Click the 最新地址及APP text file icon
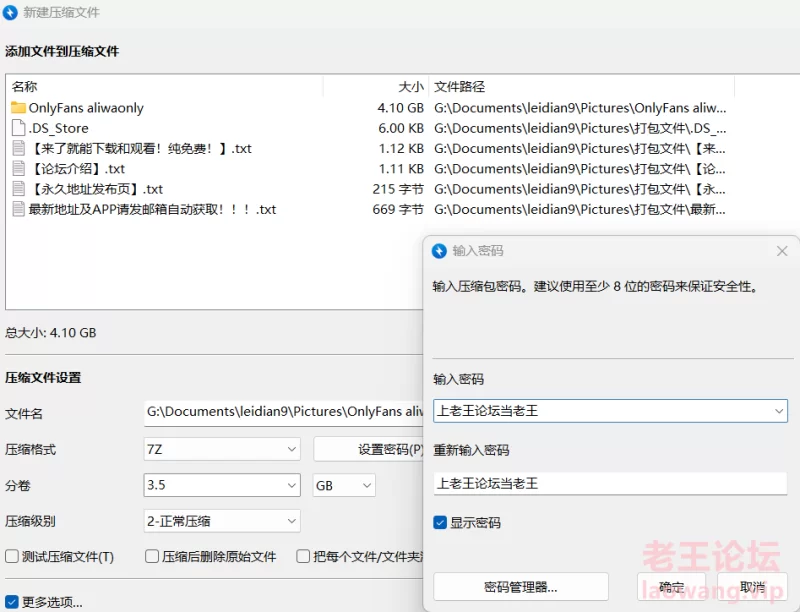Screen dimensions: 800x612 pos(18,209)
